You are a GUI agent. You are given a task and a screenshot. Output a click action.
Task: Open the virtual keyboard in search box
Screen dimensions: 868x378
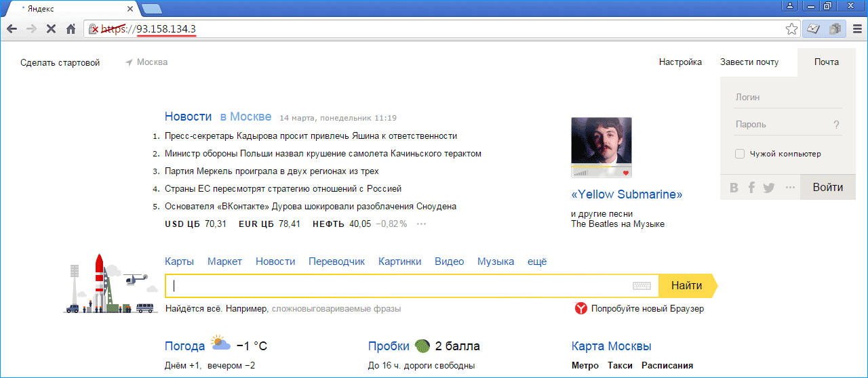tap(641, 286)
